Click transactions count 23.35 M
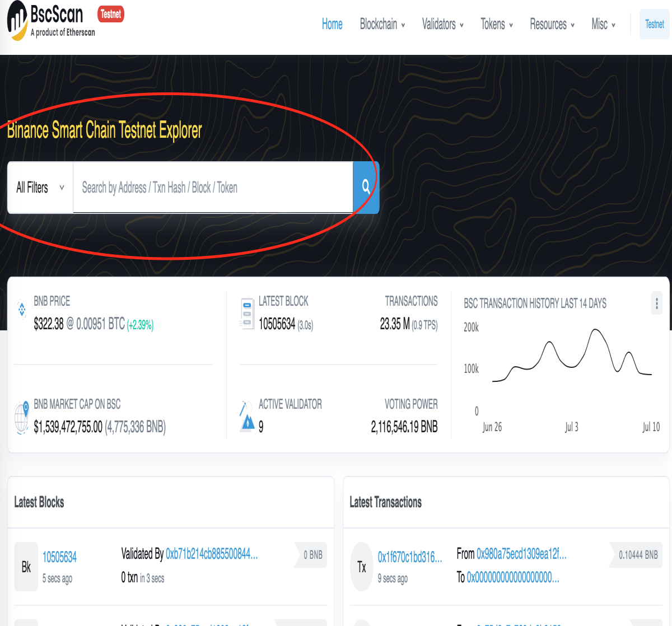The image size is (672, 626). pos(395,324)
